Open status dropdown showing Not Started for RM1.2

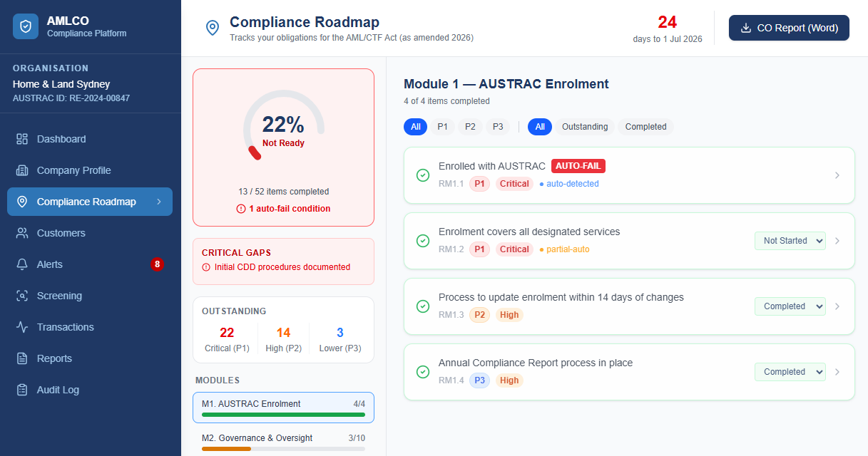(790, 241)
